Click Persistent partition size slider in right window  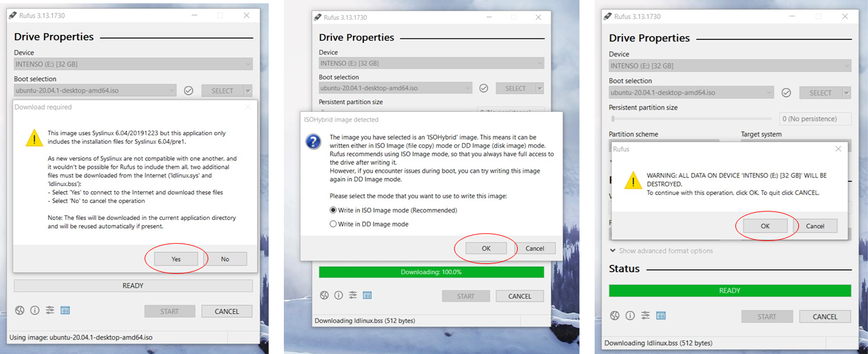click(x=691, y=119)
